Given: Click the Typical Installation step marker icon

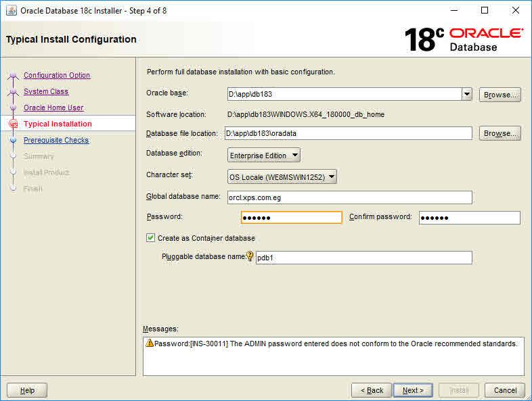Looking at the screenshot, I should pos(13,124).
